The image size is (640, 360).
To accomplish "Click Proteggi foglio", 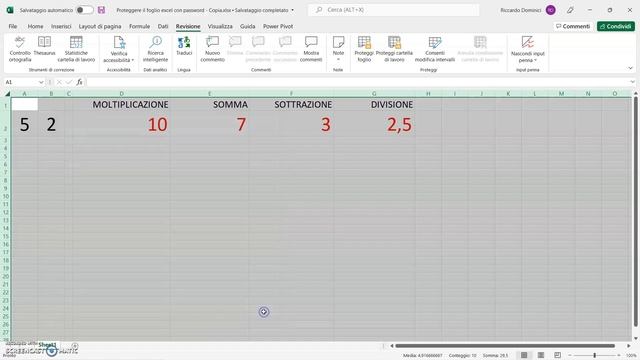I will pos(364,49).
